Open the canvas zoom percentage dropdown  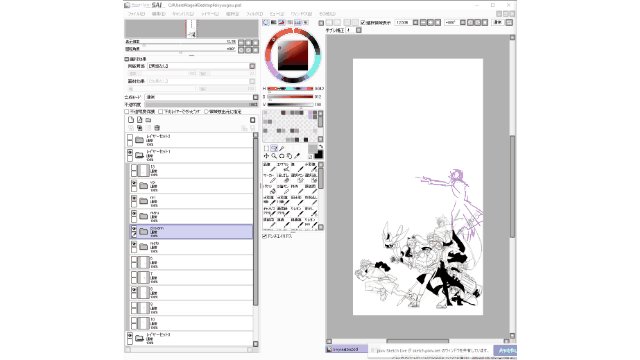(416, 23)
